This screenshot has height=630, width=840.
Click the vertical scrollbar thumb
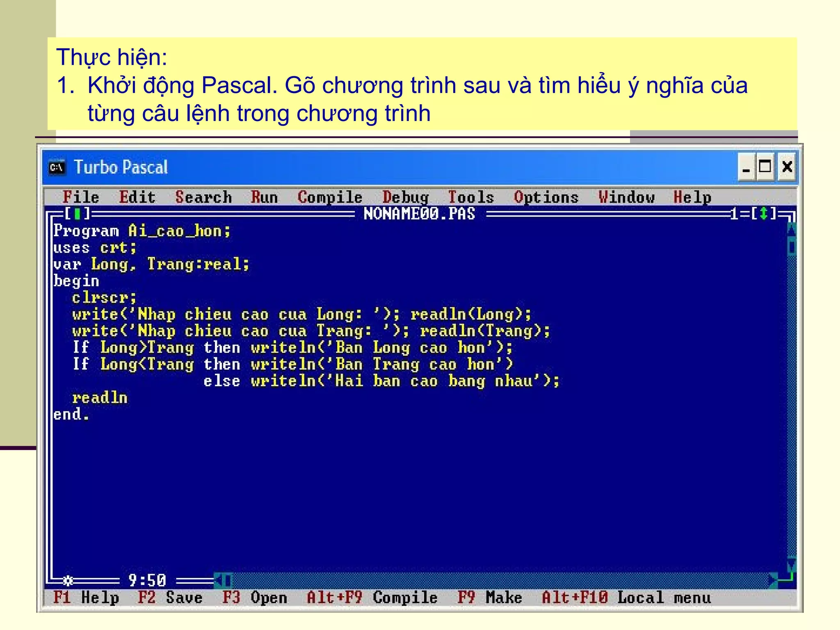click(x=792, y=247)
